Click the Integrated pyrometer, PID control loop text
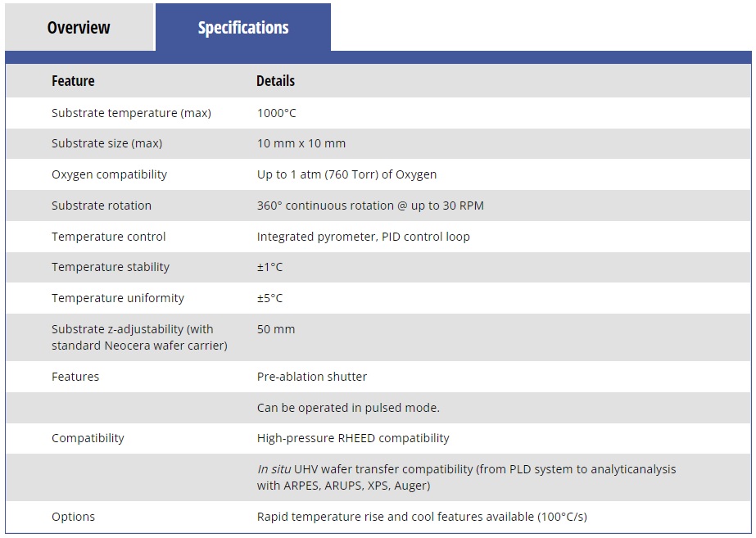This screenshot has width=756, height=538. (x=363, y=237)
